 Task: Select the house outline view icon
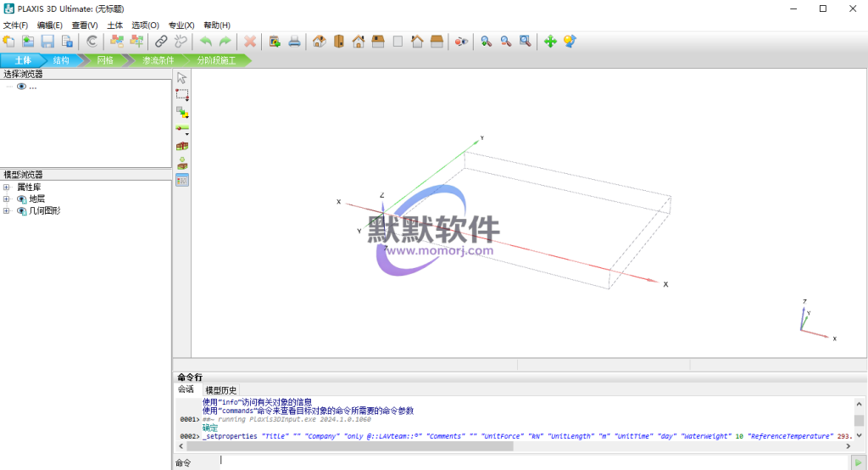(417, 41)
